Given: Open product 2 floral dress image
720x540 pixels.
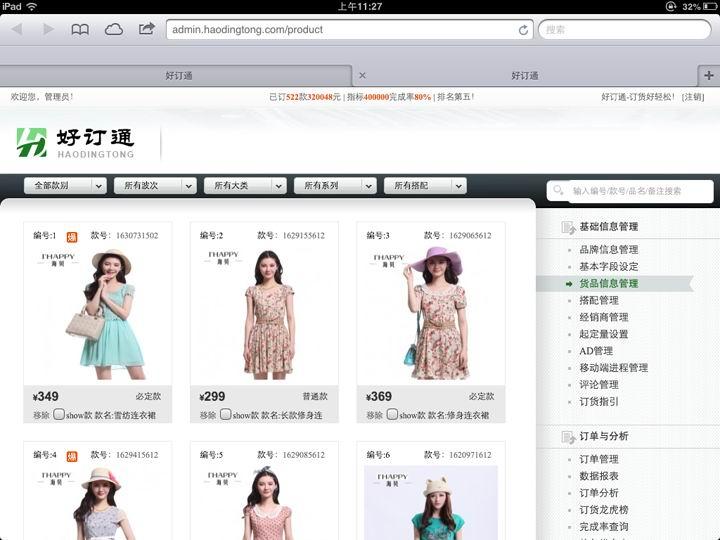Looking at the screenshot, I should coord(264,314).
